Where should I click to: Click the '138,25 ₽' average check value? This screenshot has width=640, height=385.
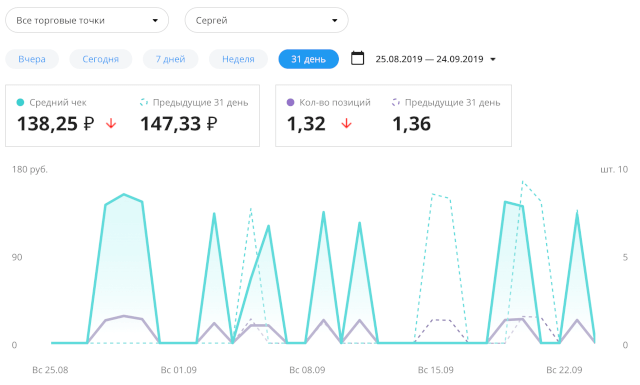point(56,124)
